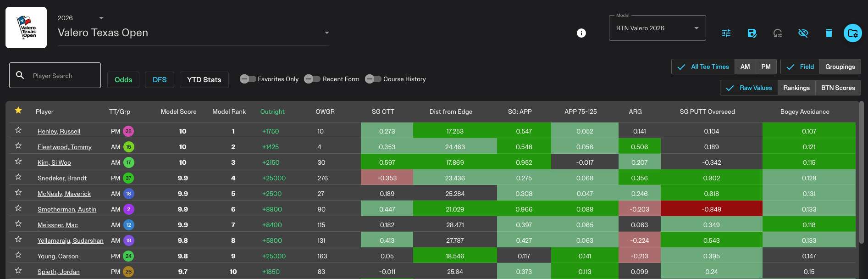Click green 0.902 SG PUTT cell
Image resolution: width=868 pixels, height=279 pixels.
(x=712, y=178)
